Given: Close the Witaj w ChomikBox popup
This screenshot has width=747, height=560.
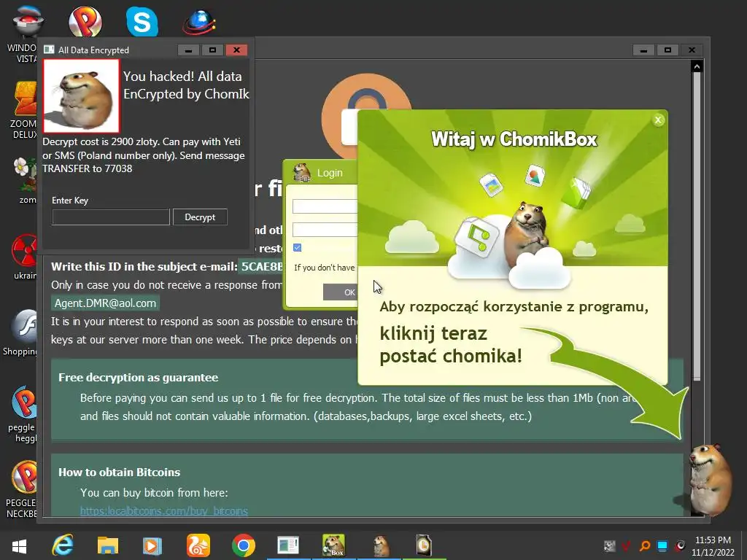Looking at the screenshot, I should (659, 120).
